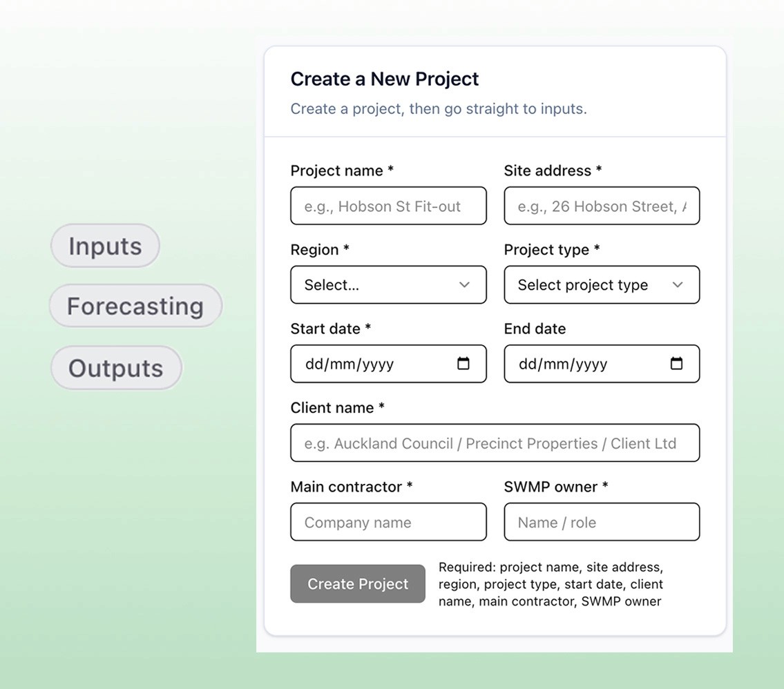This screenshot has height=689, width=784.
Task: Click the Create Project button
Action: point(357,583)
